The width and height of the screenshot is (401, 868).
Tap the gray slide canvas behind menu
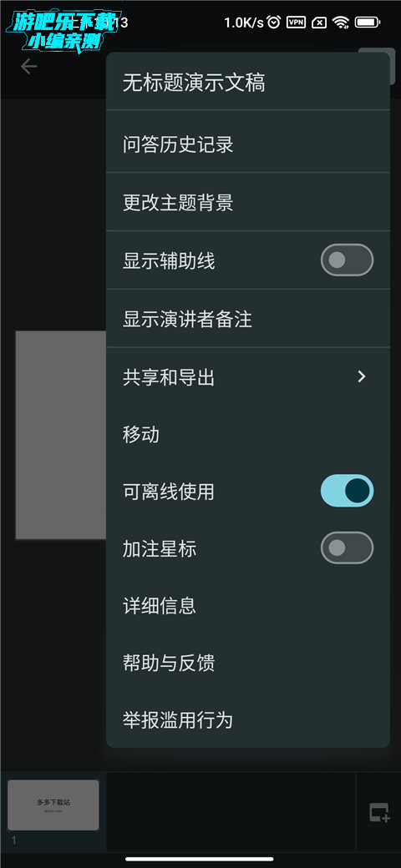[60, 435]
